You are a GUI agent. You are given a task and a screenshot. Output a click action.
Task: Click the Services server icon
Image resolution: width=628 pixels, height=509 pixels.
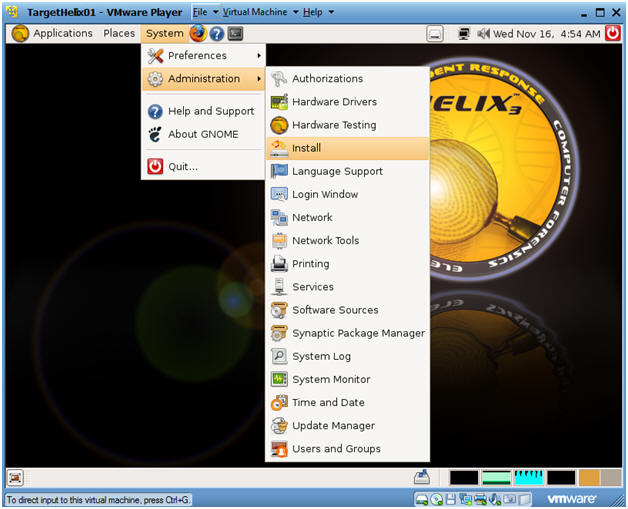point(279,287)
